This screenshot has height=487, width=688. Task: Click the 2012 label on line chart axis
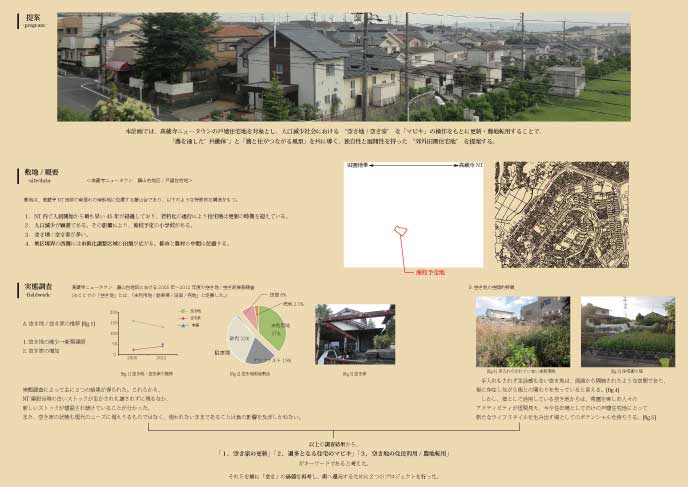coord(161,358)
